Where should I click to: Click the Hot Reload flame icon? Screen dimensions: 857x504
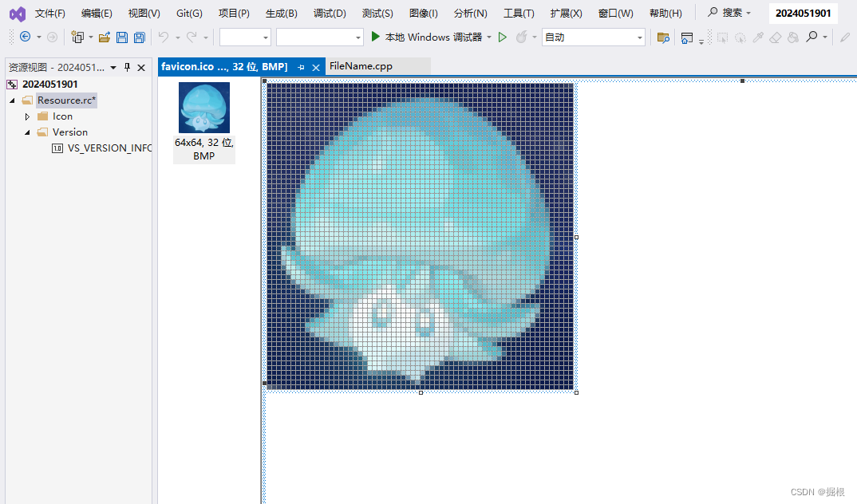pyautogui.click(x=522, y=37)
